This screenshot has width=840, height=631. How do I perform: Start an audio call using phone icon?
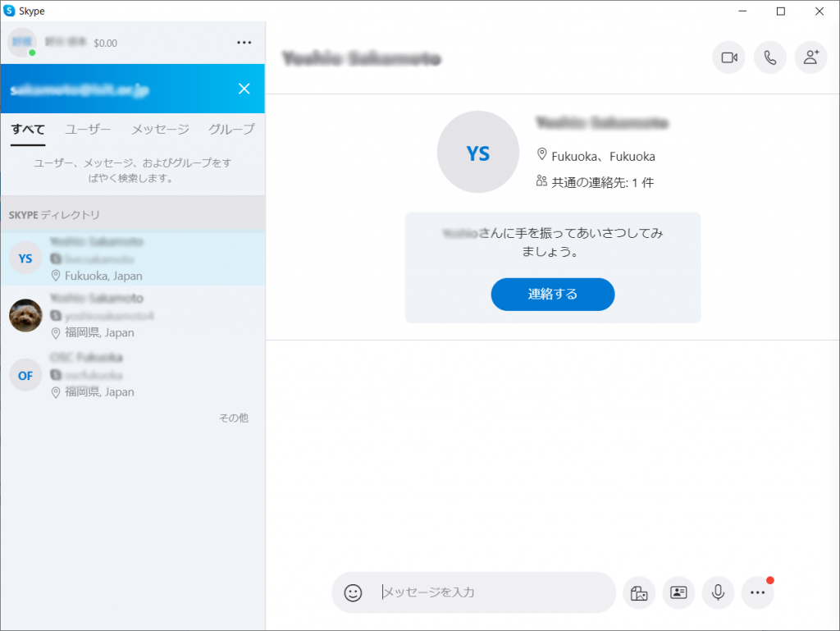[x=769, y=57]
